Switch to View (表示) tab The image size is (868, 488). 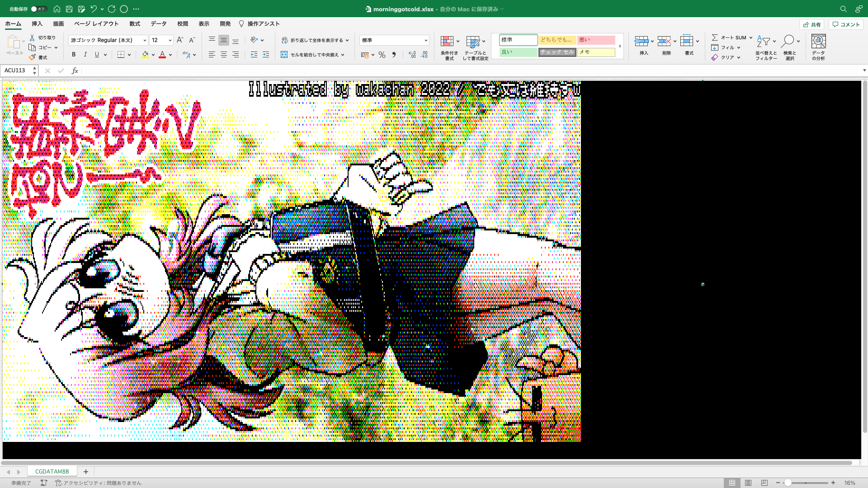click(204, 23)
